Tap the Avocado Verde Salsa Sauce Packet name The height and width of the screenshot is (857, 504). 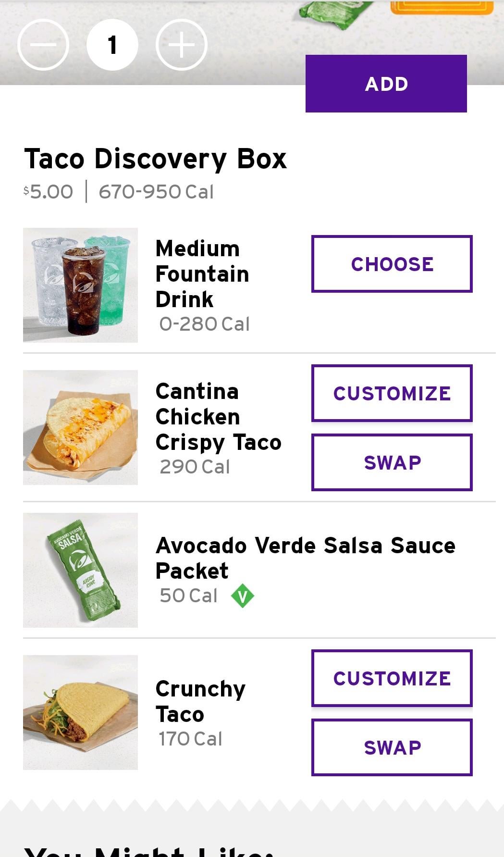pos(305,558)
